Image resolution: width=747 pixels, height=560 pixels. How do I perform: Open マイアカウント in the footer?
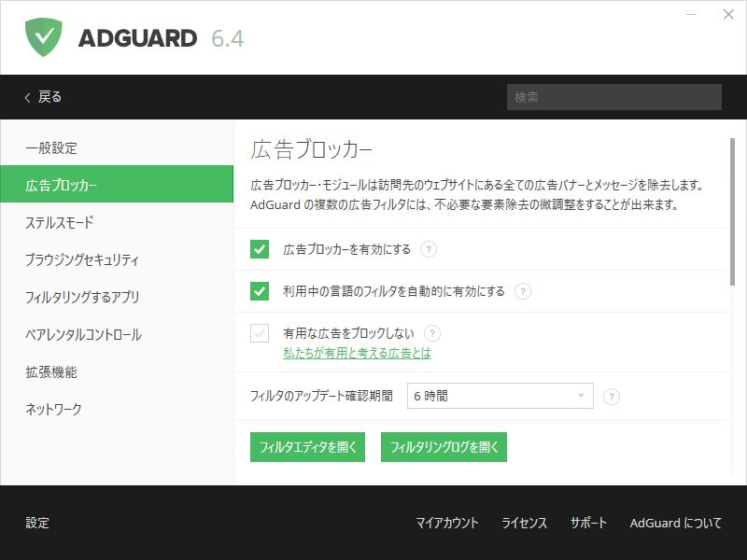[x=447, y=523]
